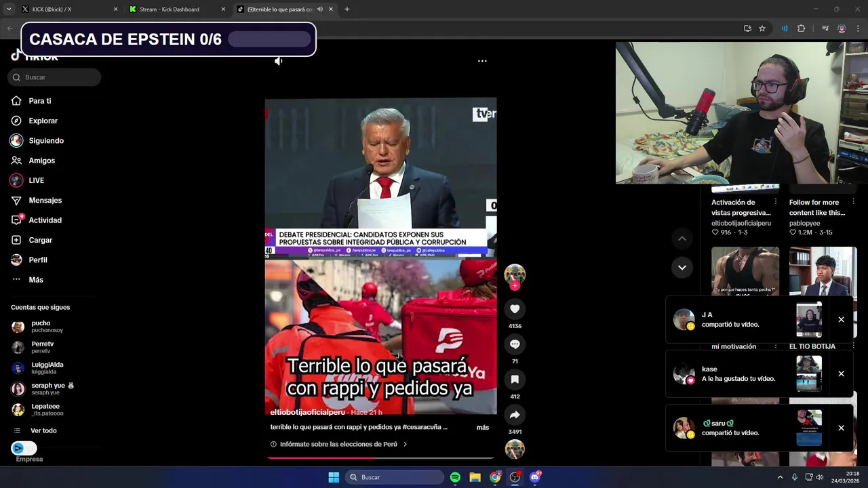The height and width of the screenshot is (488, 868).
Task: Seek on the red video progress bar
Action: click(380, 458)
